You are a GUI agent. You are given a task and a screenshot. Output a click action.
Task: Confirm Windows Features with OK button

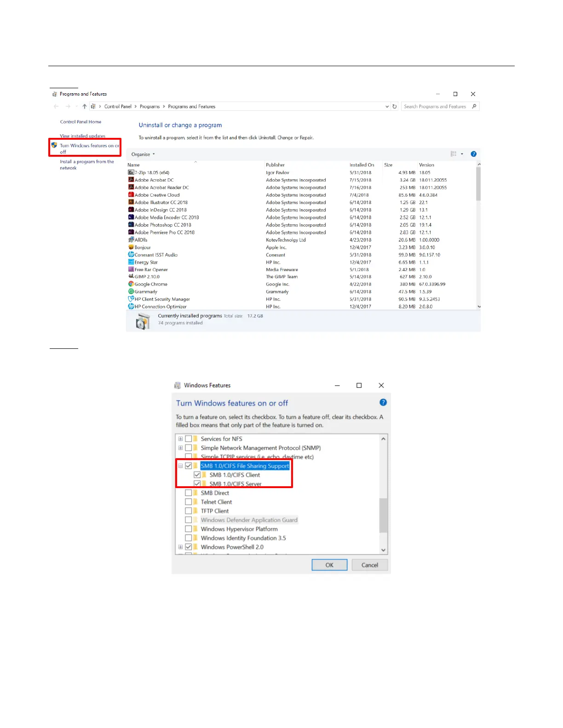[x=329, y=565]
